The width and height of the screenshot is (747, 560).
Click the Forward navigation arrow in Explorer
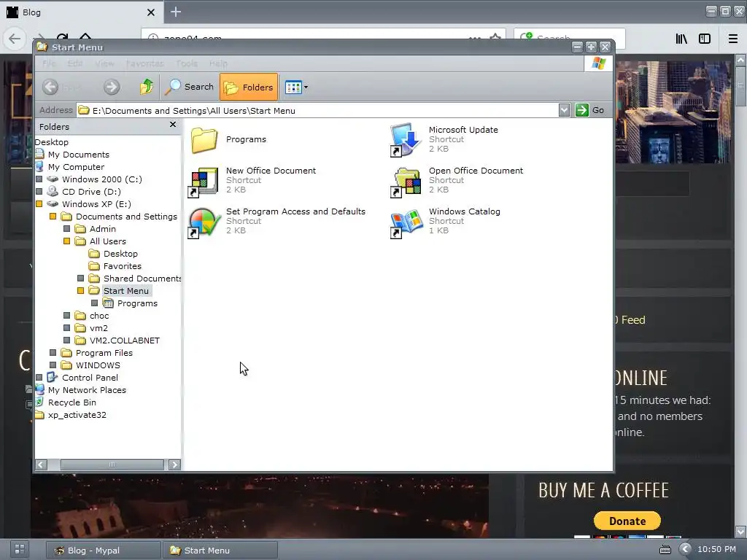coord(112,87)
